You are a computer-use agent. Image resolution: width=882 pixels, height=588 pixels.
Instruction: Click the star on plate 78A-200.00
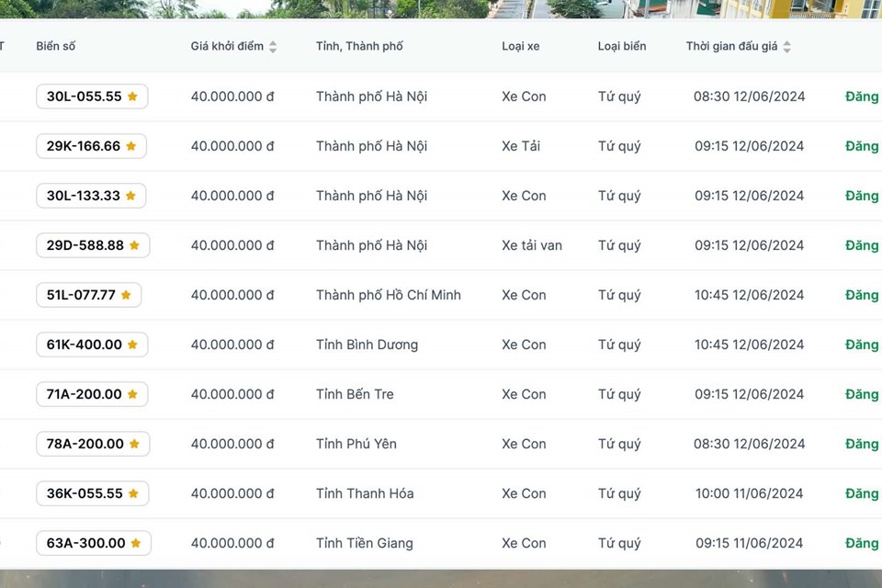click(134, 444)
